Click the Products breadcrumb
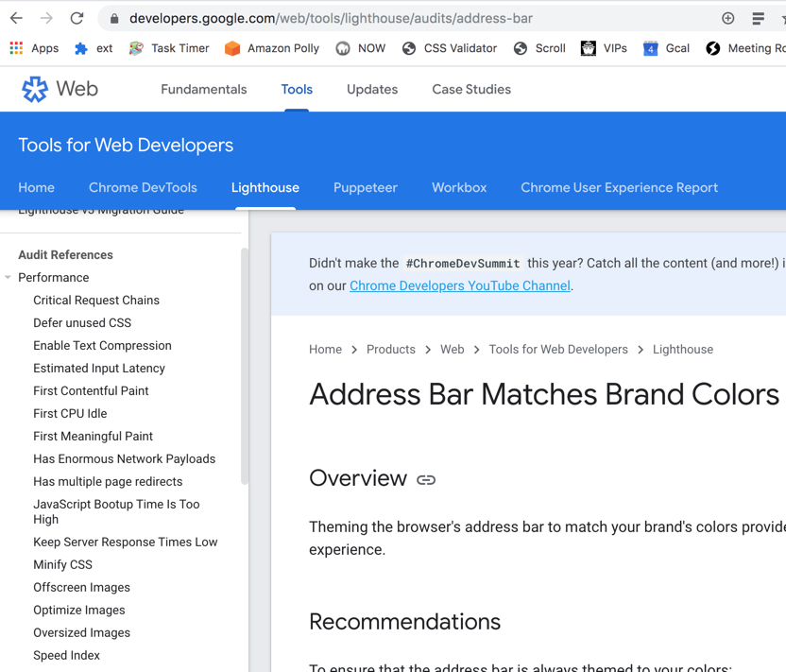786x672 pixels. (x=391, y=350)
